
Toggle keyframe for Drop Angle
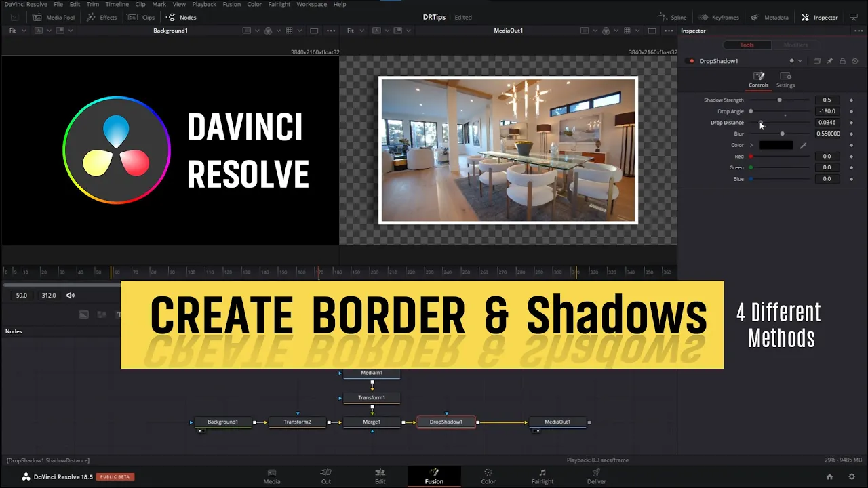point(851,111)
